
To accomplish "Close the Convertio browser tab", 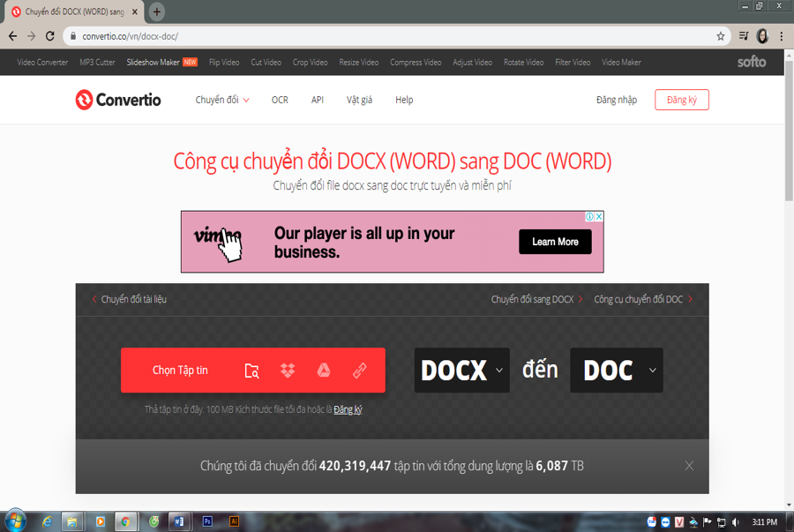I will coord(135,11).
